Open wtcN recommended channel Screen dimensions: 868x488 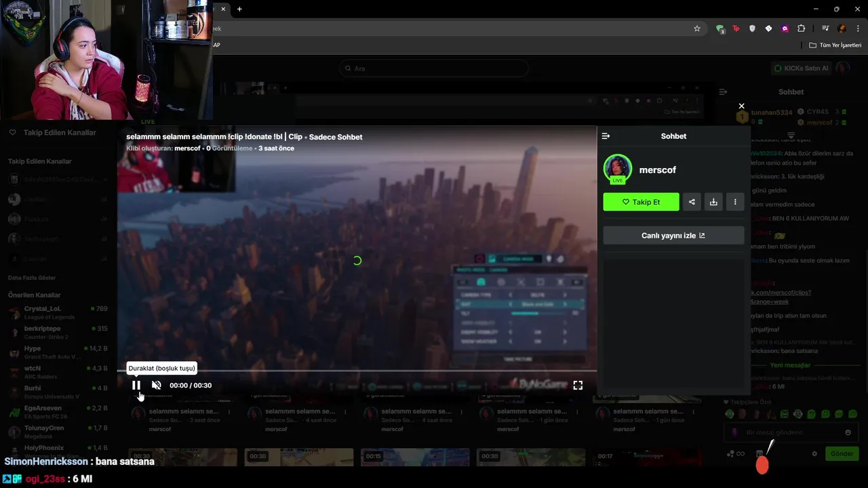[58, 372]
